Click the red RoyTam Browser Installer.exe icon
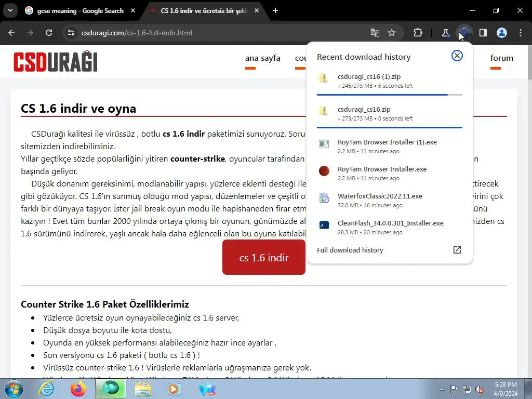This screenshot has width=532, height=399. pyautogui.click(x=324, y=170)
